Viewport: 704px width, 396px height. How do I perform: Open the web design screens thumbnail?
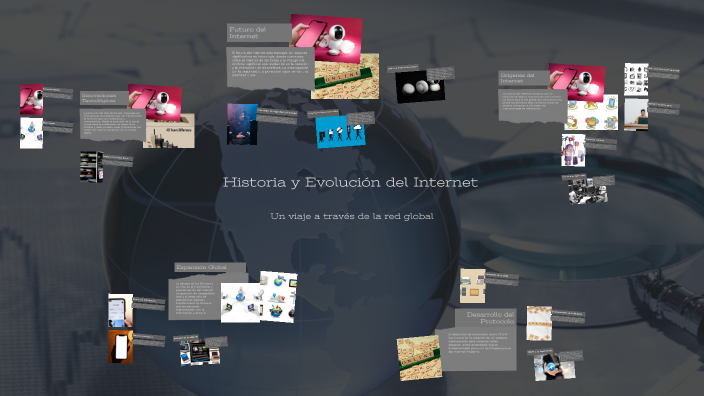pyautogui.click(x=200, y=353)
